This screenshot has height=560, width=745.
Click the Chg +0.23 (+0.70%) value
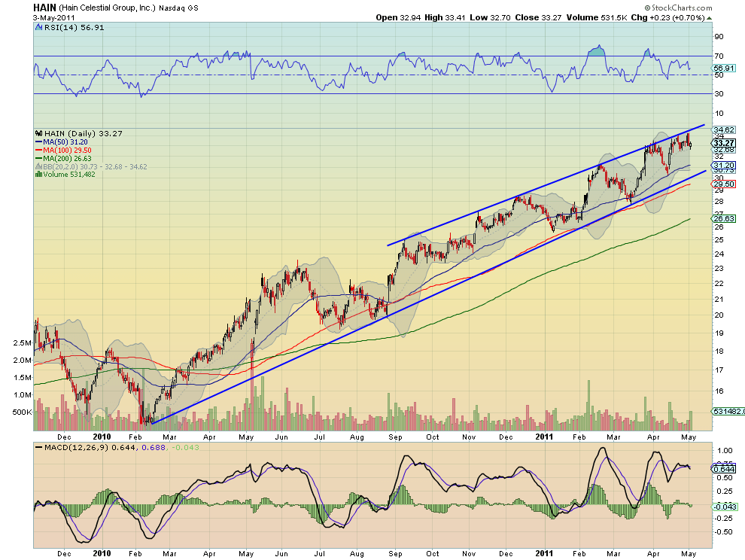(668, 17)
